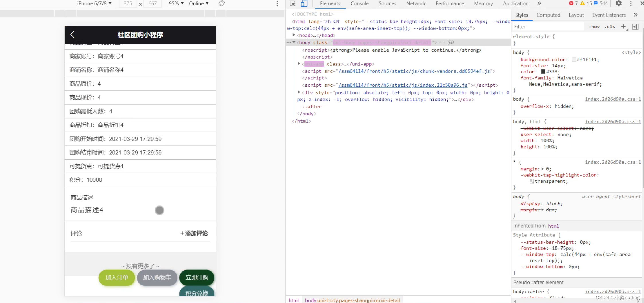Open the Online throttling dropdown
644x303 pixels.
click(199, 3)
